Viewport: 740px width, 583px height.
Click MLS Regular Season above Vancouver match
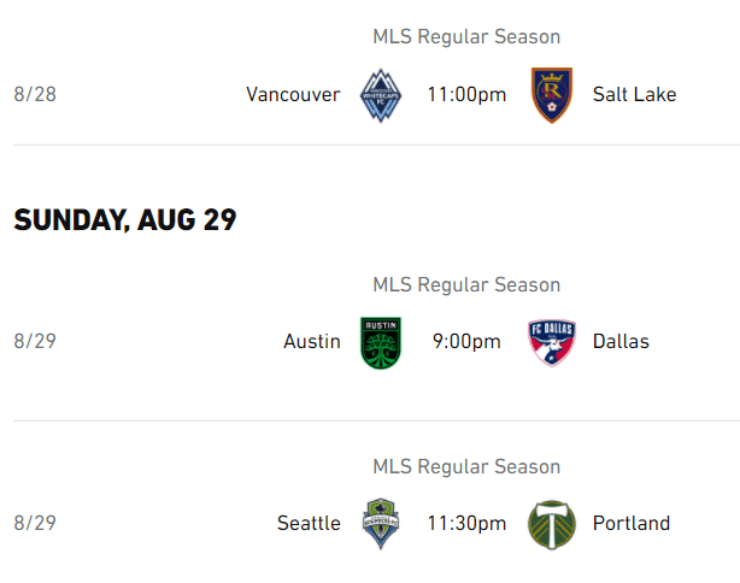466,37
